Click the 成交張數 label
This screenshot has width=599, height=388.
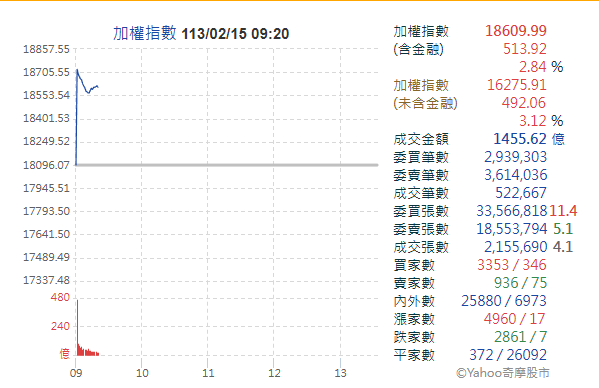point(421,247)
